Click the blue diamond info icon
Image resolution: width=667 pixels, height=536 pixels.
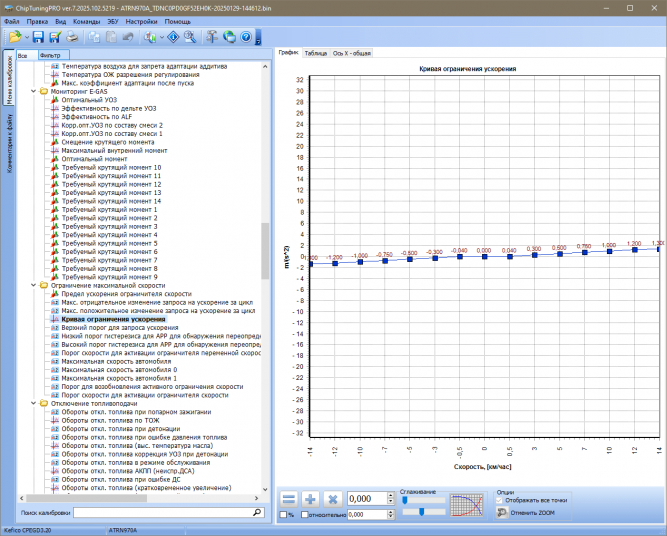[173, 37]
